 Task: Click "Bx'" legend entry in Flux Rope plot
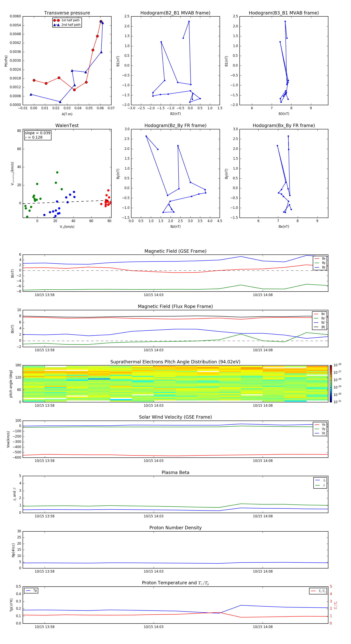(x=320, y=314)
